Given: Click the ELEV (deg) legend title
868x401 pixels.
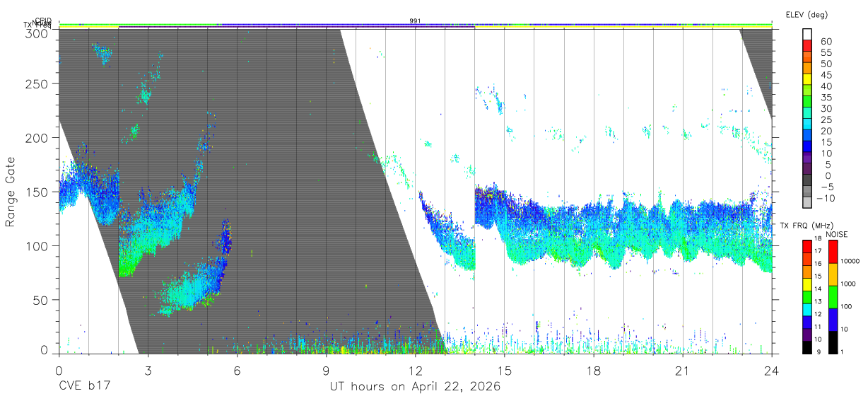Looking at the screenshot, I should click(x=807, y=15).
